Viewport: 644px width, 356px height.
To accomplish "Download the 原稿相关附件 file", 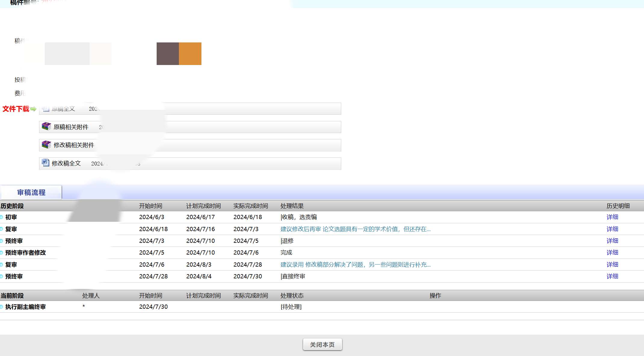I will coord(71,127).
